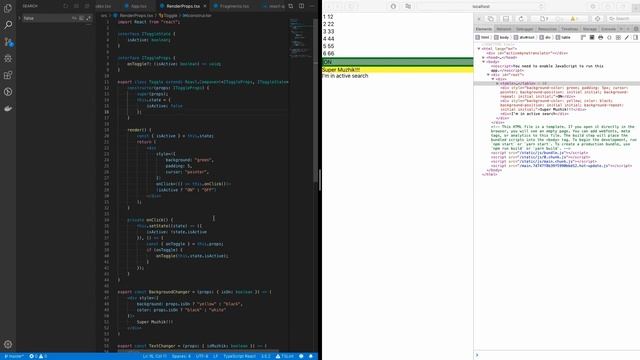Close the Web Inspector with the X button
The width and height of the screenshot is (640, 360).
[479, 19]
